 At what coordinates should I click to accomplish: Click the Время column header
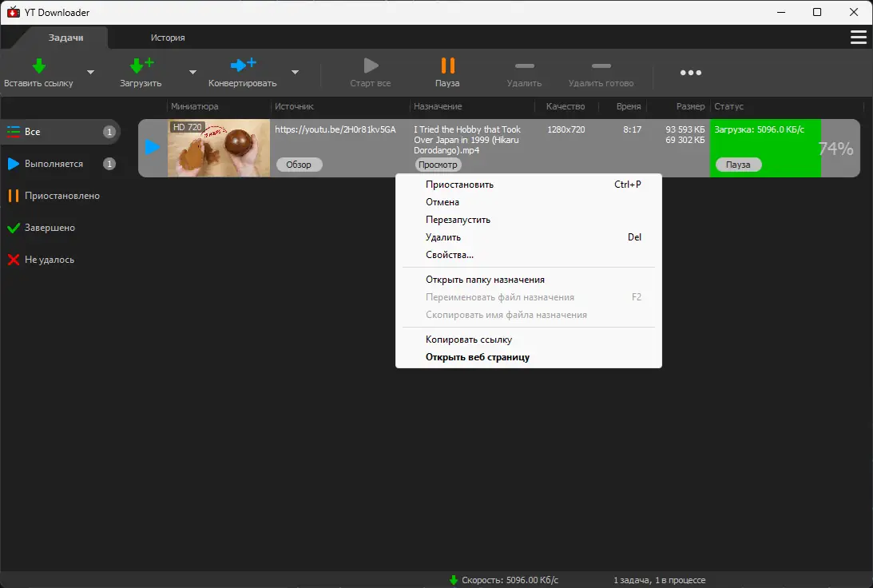629,106
